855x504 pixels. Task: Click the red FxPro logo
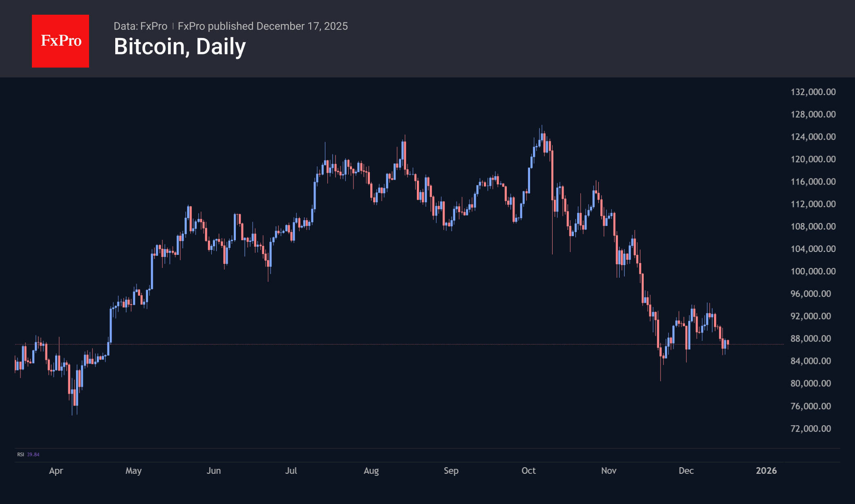coord(60,41)
